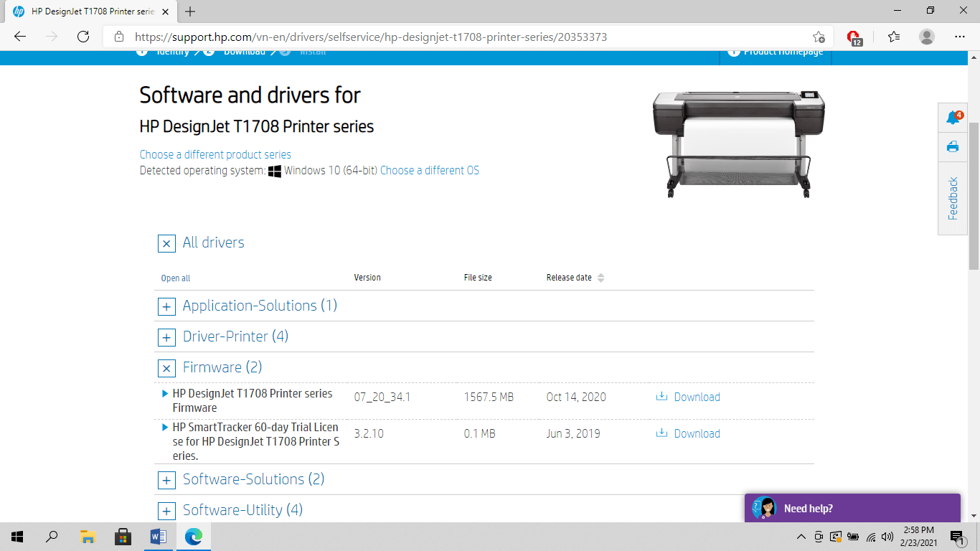Viewport: 980px width, 551px height.
Task: Click the 1567.5 MB file size
Action: click(x=489, y=397)
